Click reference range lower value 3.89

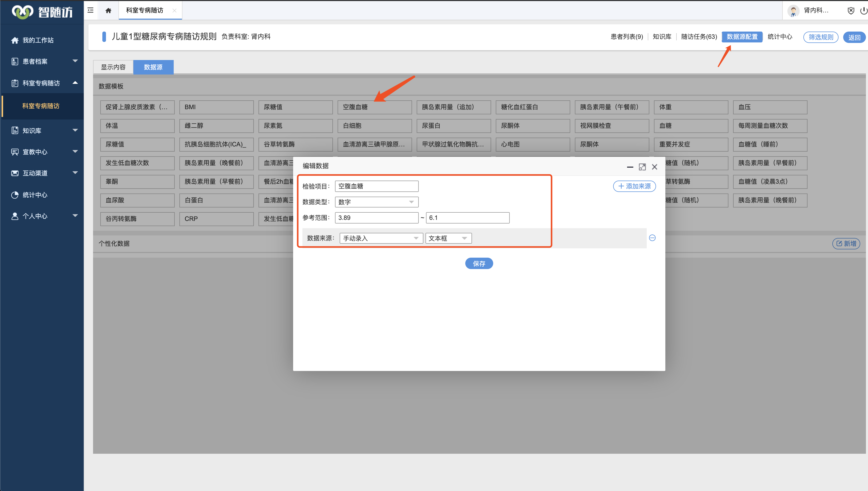(377, 218)
